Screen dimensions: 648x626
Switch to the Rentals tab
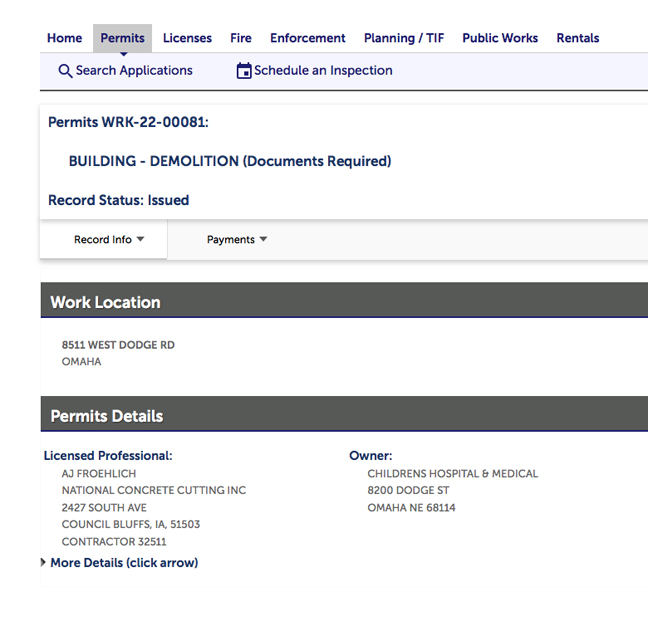578,38
